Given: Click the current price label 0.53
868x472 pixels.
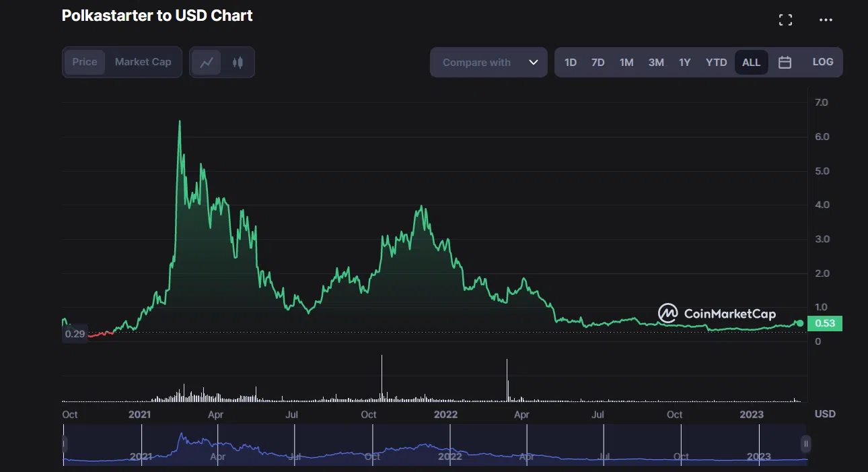Looking at the screenshot, I should click(x=825, y=324).
